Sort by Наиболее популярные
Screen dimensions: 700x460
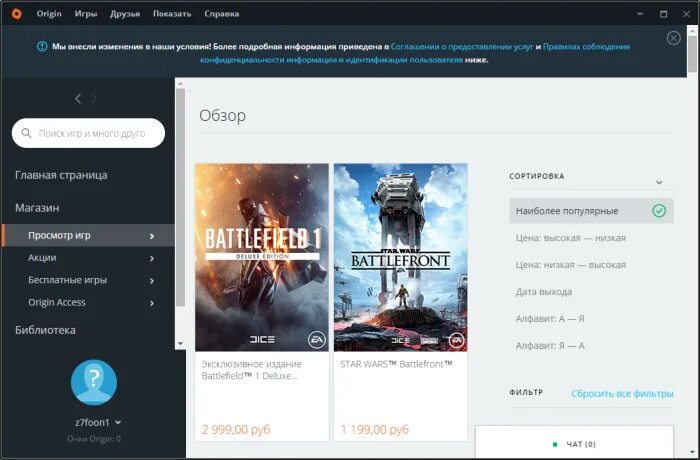click(591, 211)
